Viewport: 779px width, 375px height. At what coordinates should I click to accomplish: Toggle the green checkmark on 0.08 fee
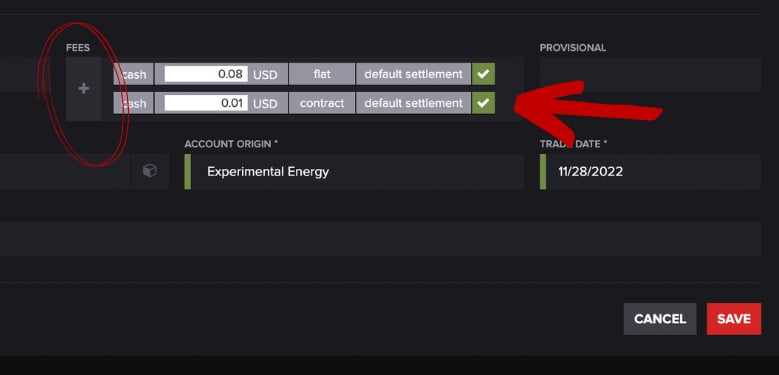[x=483, y=74]
